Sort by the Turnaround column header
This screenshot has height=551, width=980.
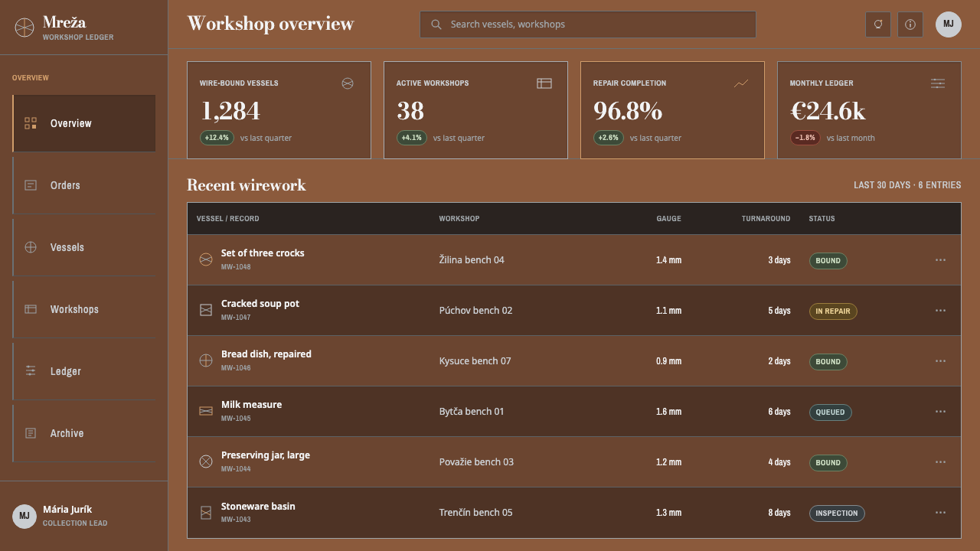coord(766,219)
